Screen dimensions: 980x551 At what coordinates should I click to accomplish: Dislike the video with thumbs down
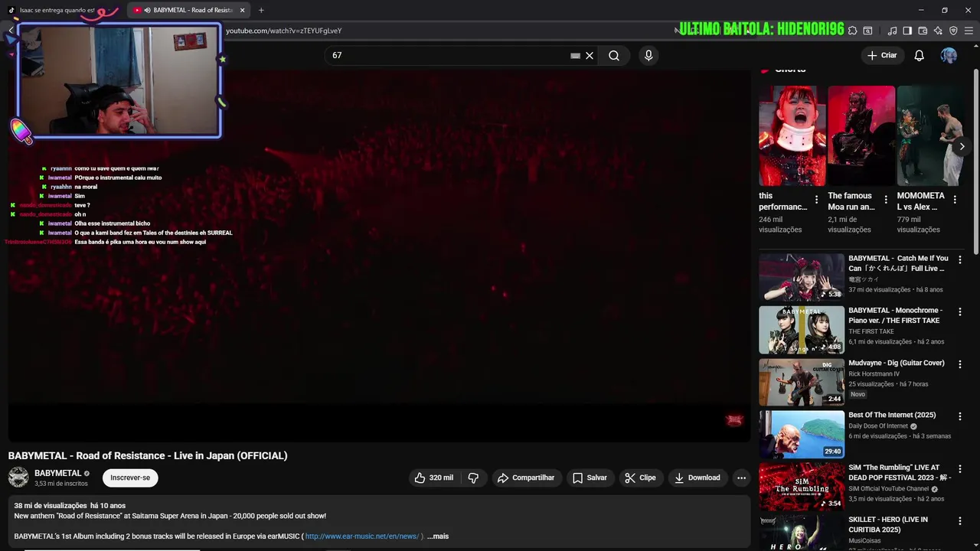(473, 478)
